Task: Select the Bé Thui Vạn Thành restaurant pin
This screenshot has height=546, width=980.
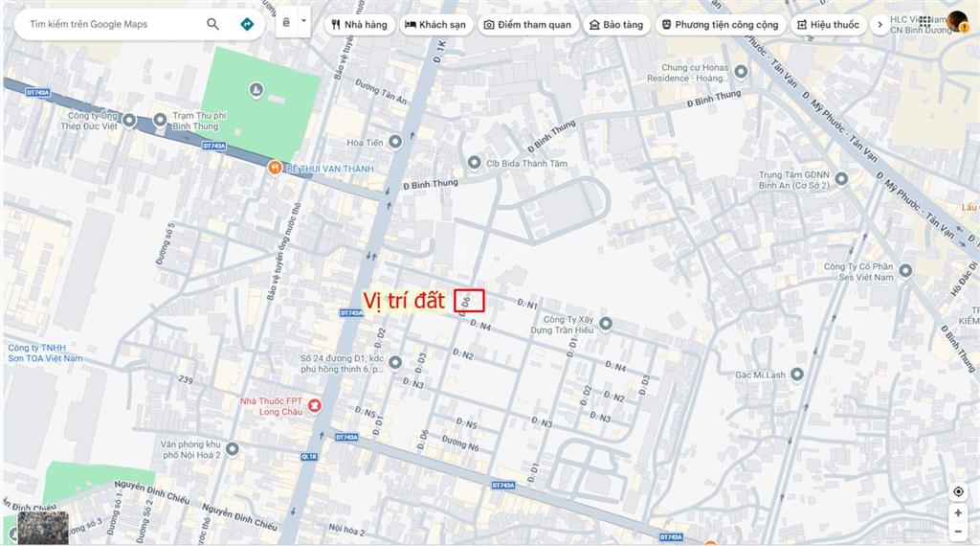Action: pos(275,168)
